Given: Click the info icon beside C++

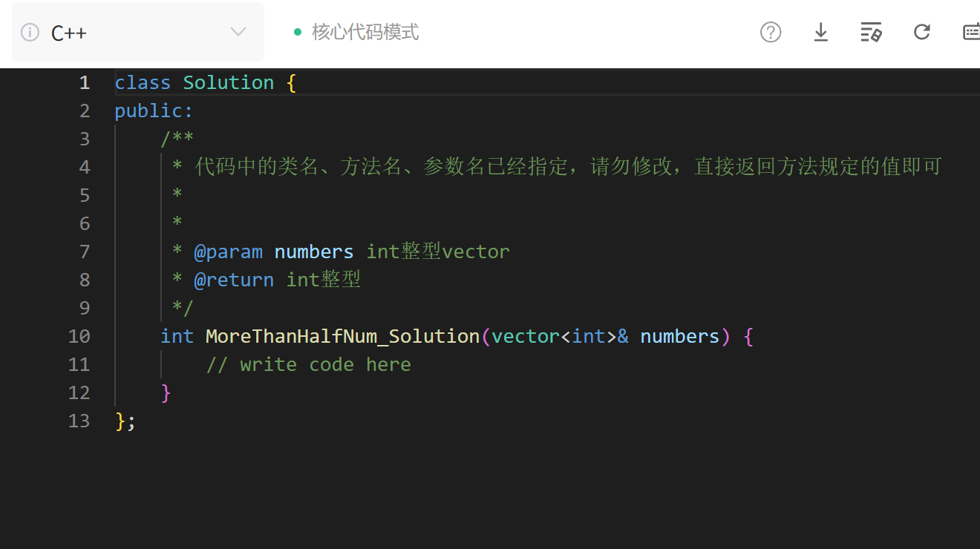Looking at the screenshot, I should point(30,32).
